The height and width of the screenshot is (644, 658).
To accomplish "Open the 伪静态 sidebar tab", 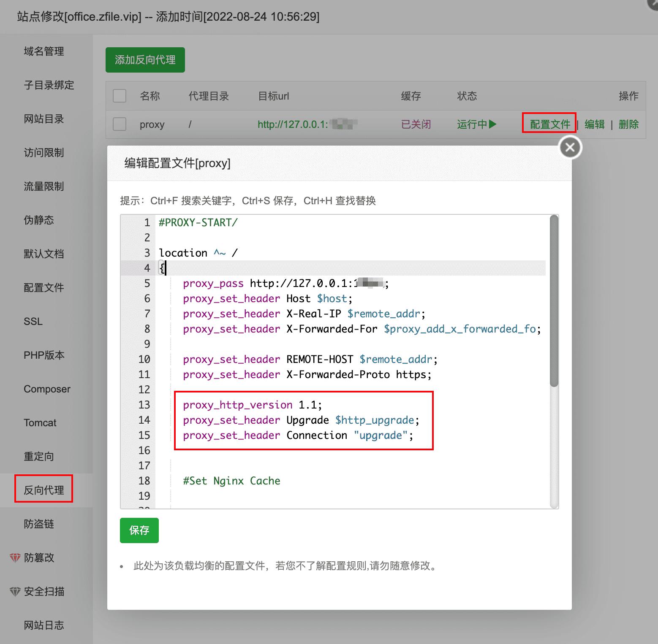I will [x=39, y=220].
